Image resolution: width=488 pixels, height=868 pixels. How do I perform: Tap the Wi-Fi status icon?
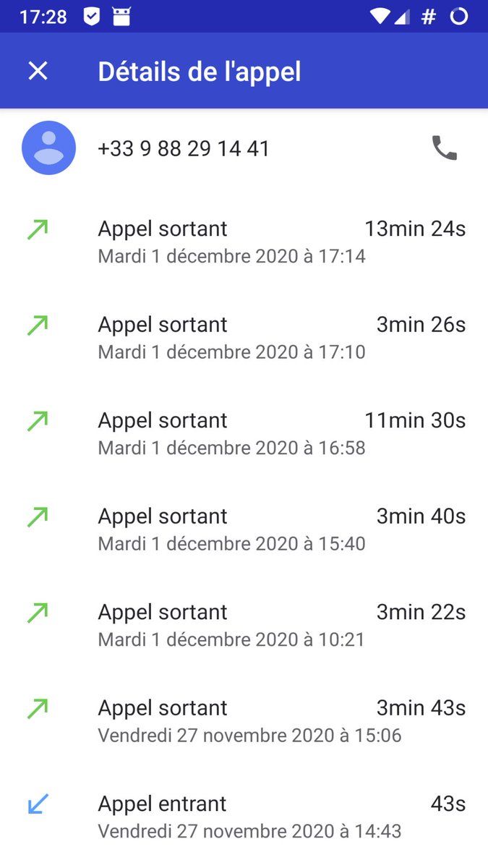pyautogui.click(x=378, y=17)
